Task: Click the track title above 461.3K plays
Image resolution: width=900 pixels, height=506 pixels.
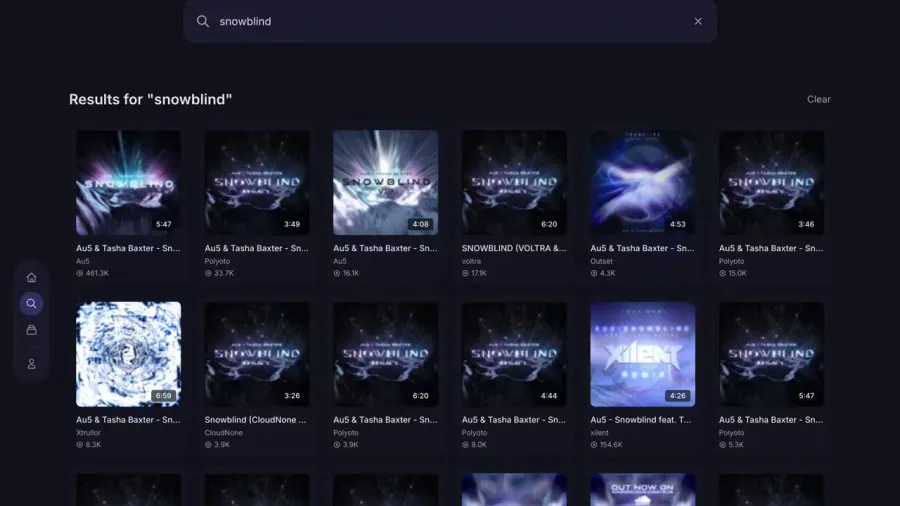Action: pyautogui.click(x=128, y=248)
